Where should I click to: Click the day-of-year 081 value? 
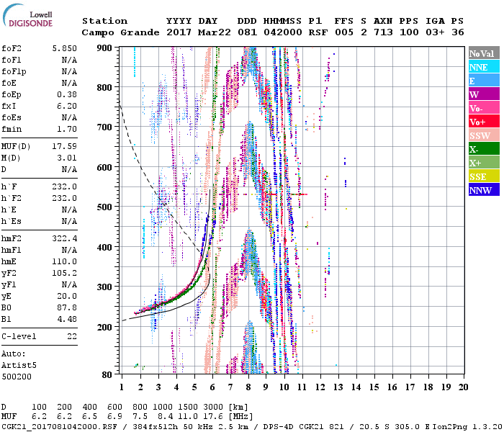247,32
